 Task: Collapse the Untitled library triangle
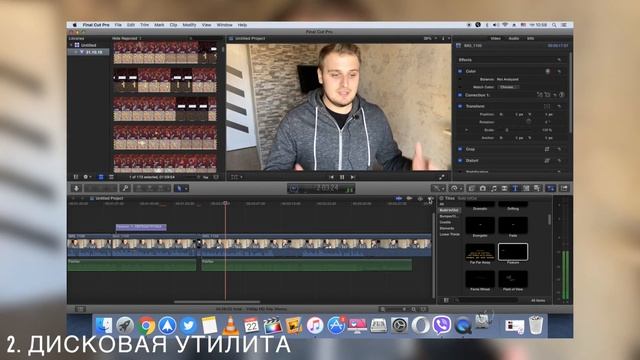pyautogui.click(x=71, y=45)
